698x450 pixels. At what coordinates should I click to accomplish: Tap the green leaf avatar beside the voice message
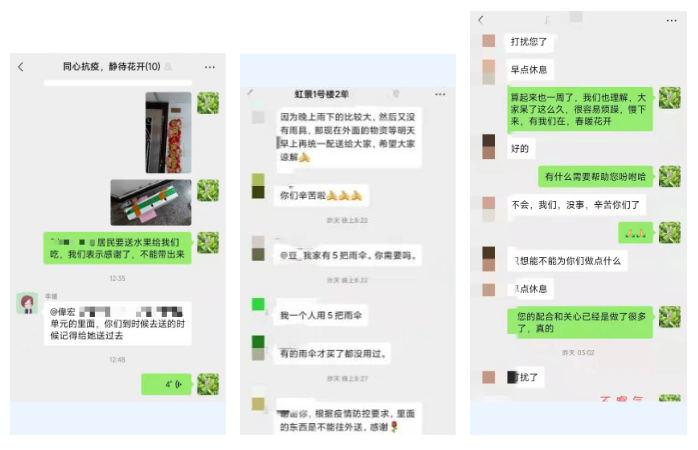click(x=208, y=384)
